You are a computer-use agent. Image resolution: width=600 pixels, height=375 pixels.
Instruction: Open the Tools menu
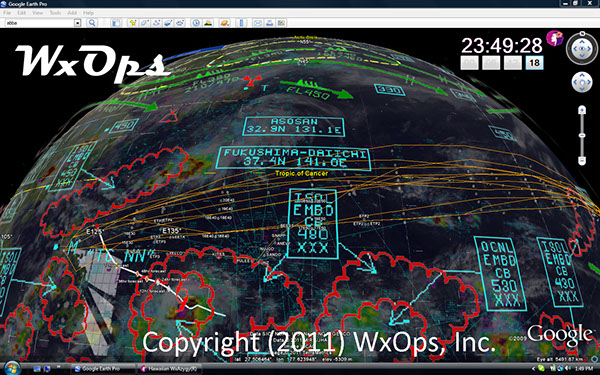pos(55,13)
